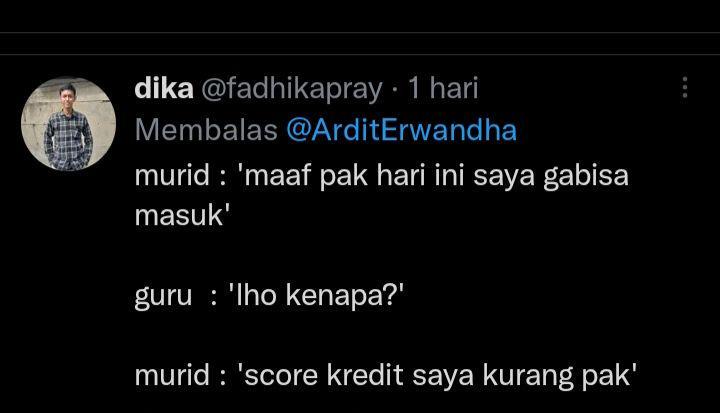Click the last murid label before score kredit

172,375
